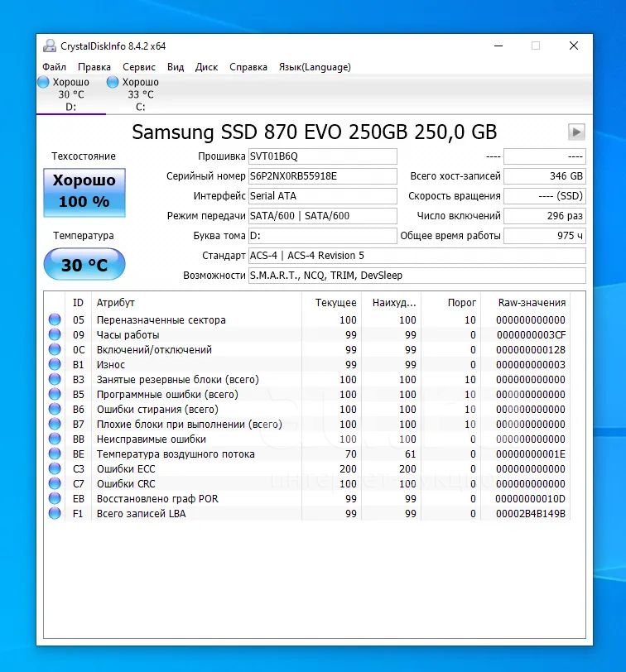
Task: Click status orb for attribute BE
Action: [x=55, y=454]
